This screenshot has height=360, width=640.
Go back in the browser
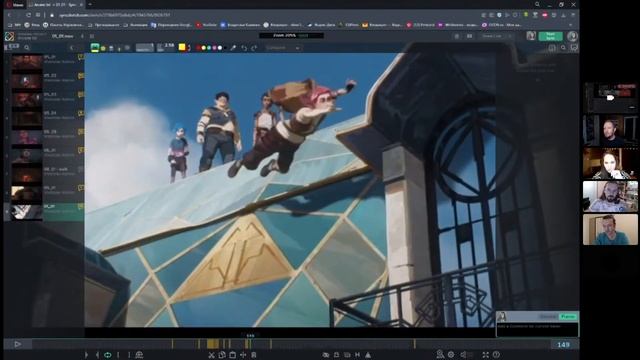[9, 15]
